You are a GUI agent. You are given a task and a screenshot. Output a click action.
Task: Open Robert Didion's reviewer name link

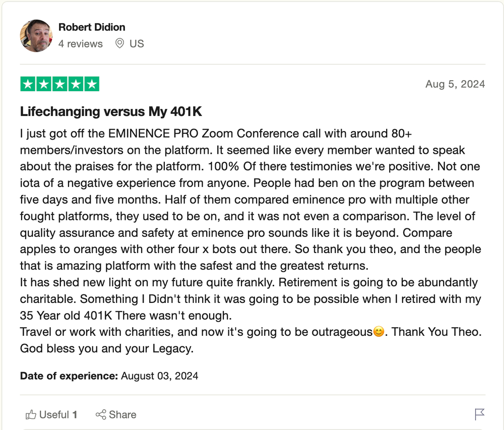click(92, 27)
